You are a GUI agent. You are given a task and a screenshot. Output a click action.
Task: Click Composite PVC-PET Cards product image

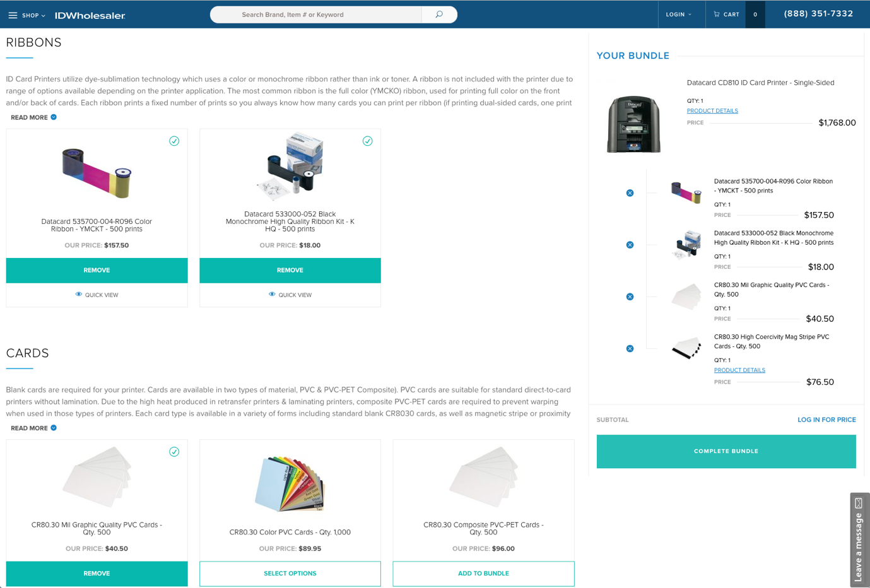point(483,477)
